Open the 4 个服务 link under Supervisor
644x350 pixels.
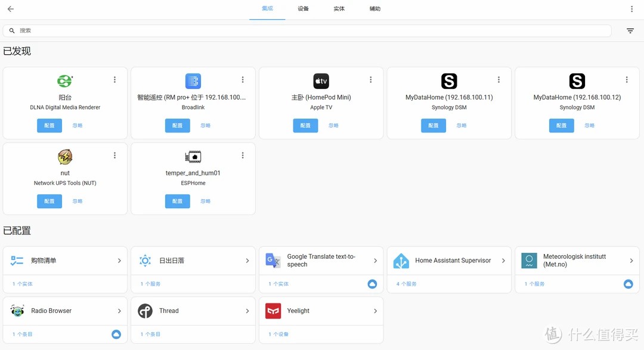(407, 284)
